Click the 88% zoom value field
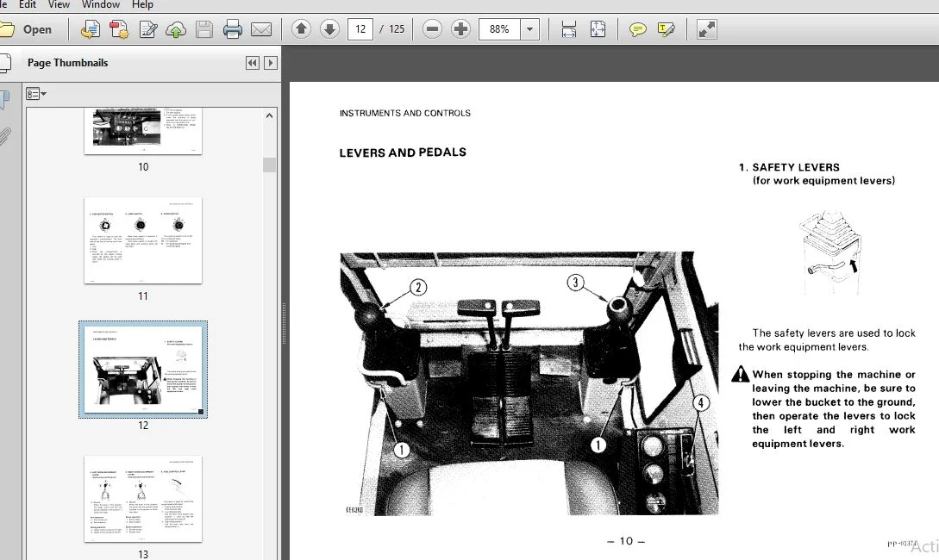 499,28
